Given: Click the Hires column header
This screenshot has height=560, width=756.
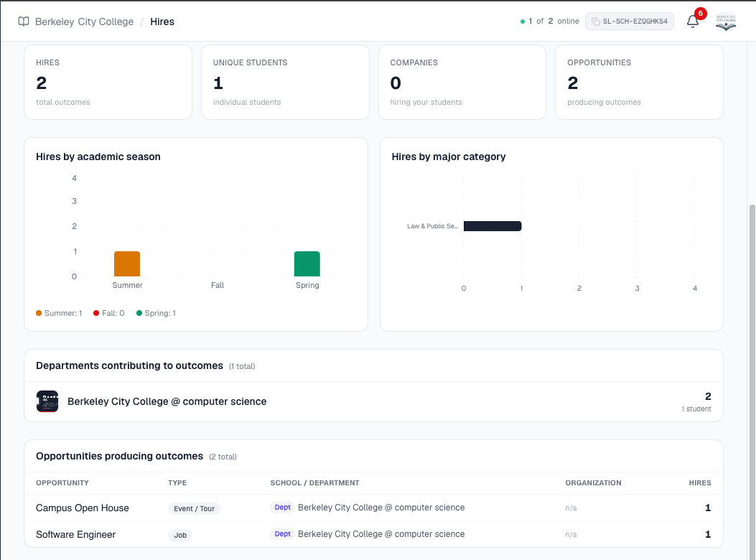Looking at the screenshot, I should coord(700,483).
